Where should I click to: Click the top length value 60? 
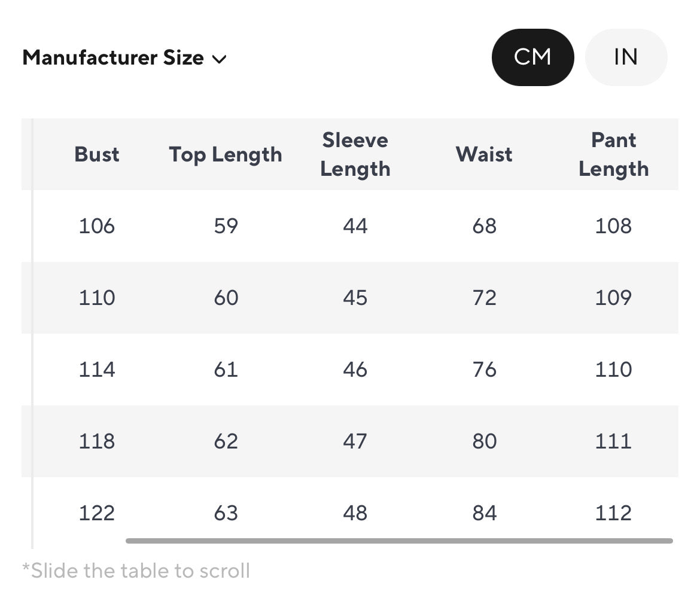tap(226, 298)
